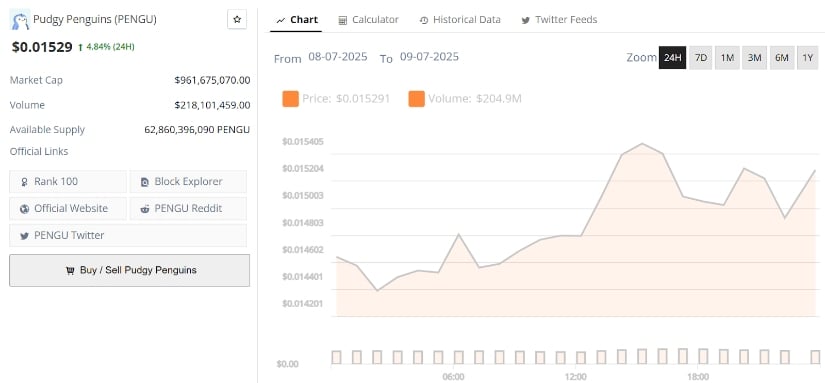Click the Rank 100 badge icon

24,182
